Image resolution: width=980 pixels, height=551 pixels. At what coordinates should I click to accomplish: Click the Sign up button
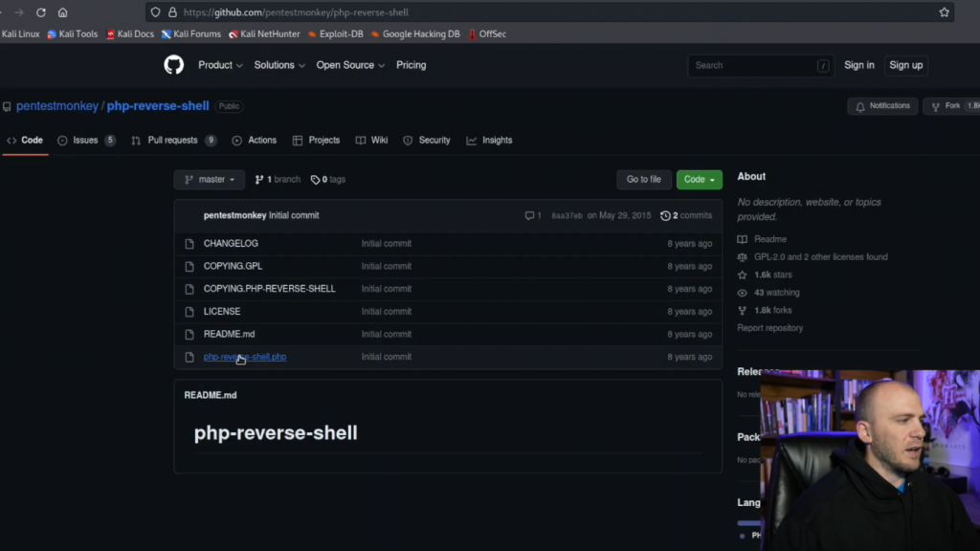[905, 65]
